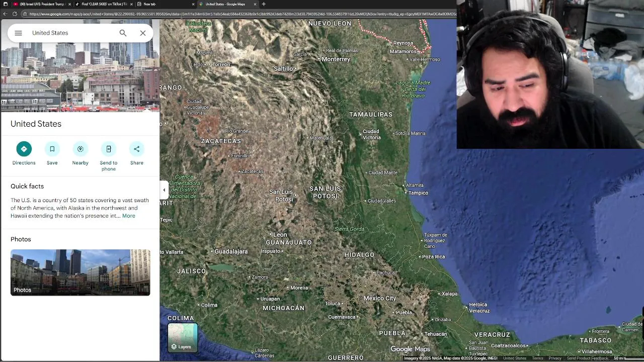Open a new browser tab
The height and width of the screenshot is (362, 644).
click(264, 4)
